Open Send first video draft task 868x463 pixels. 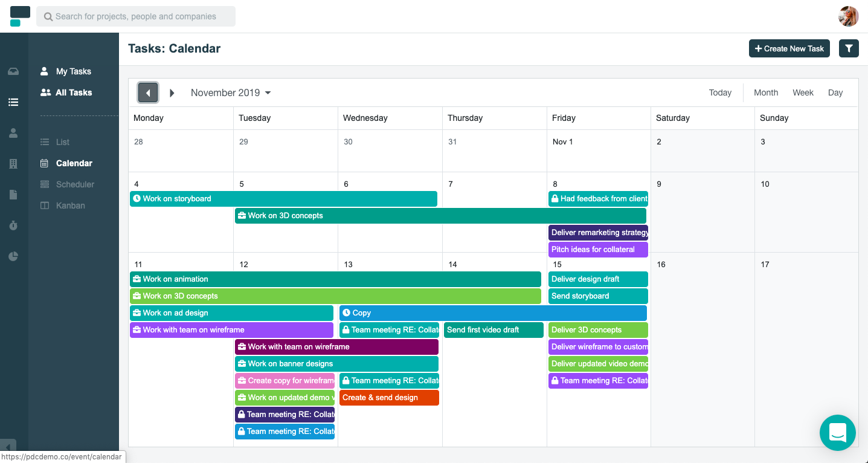point(493,330)
